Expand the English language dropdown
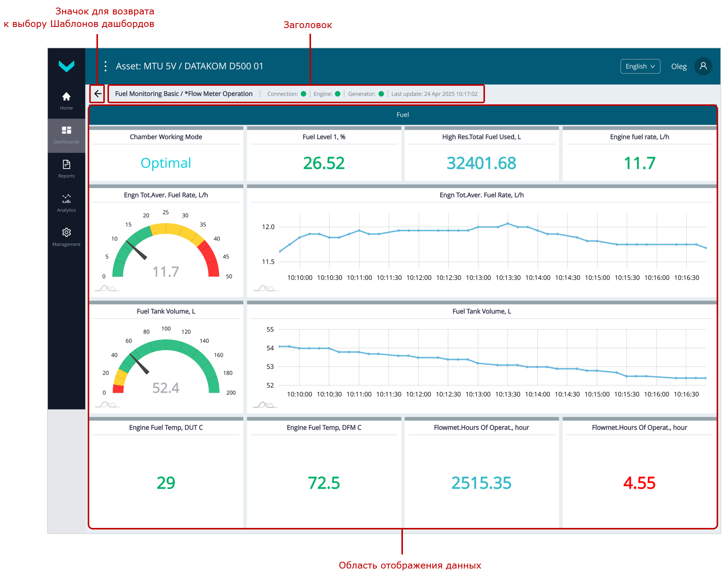 [640, 66]
